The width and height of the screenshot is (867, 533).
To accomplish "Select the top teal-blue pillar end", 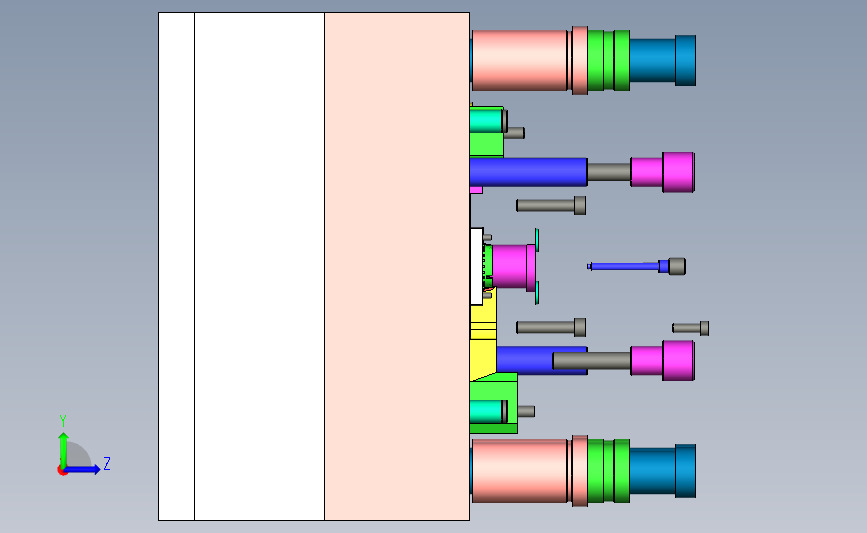I will 662,60.
